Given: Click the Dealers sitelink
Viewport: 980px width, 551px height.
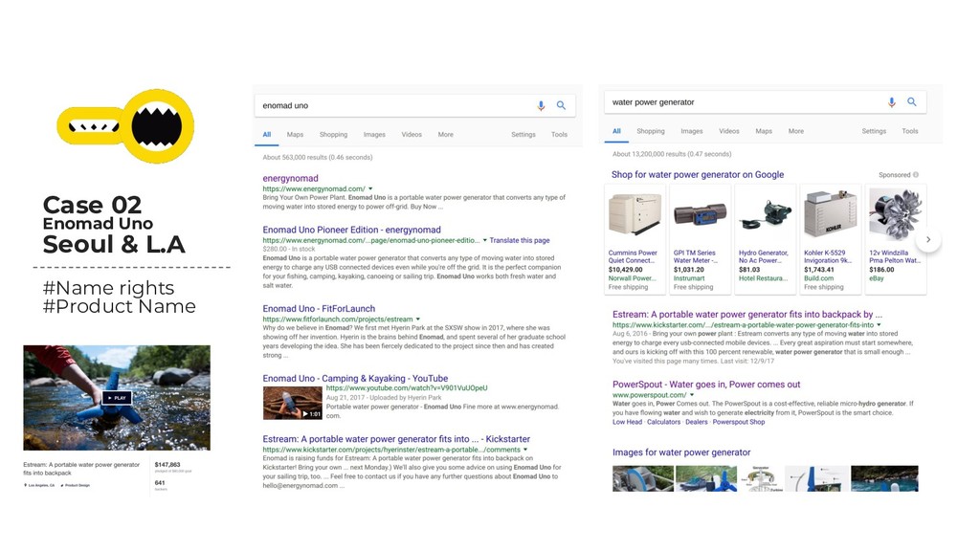Looking at the screenshot, I should [x=697, y=422].
